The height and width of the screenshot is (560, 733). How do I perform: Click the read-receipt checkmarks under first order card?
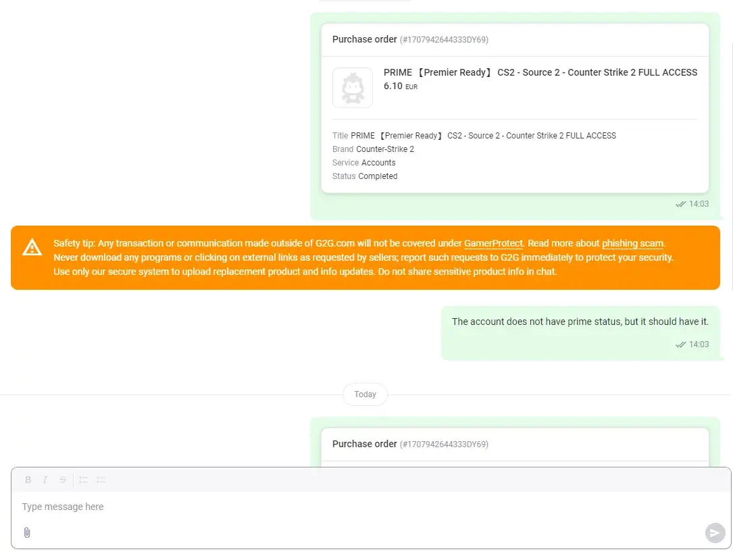[x=681, y=204]
